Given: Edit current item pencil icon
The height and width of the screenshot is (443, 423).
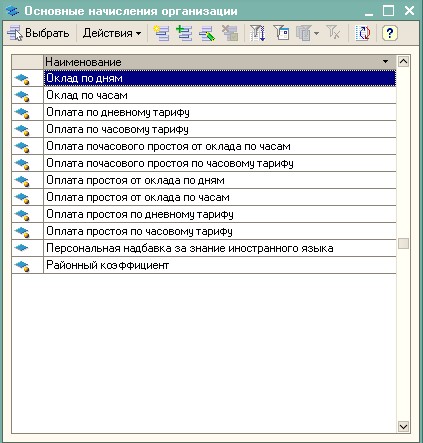Looking at the screenshot, I should tap(207, 33).
